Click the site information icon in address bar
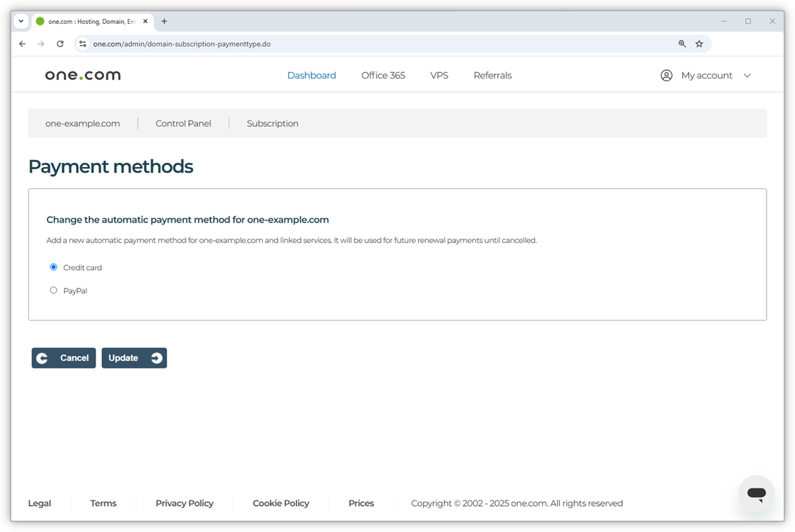The image size is (795, 532). (83, 44)
